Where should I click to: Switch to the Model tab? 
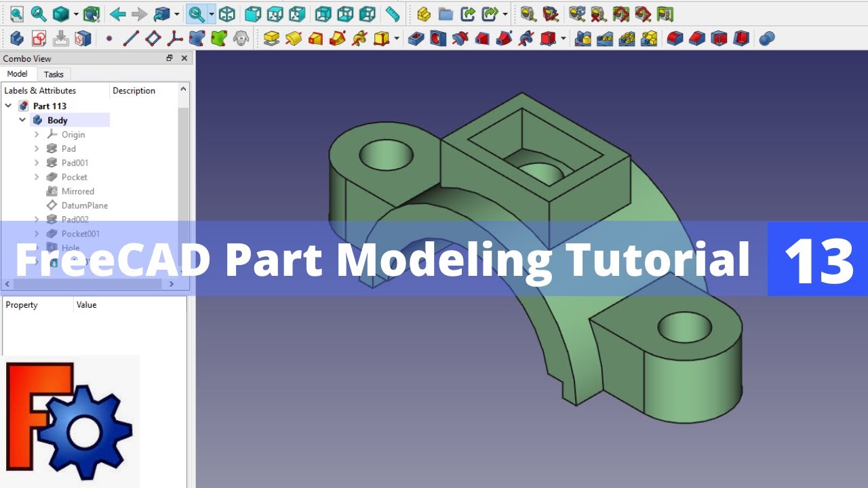[x=18, y=74]
